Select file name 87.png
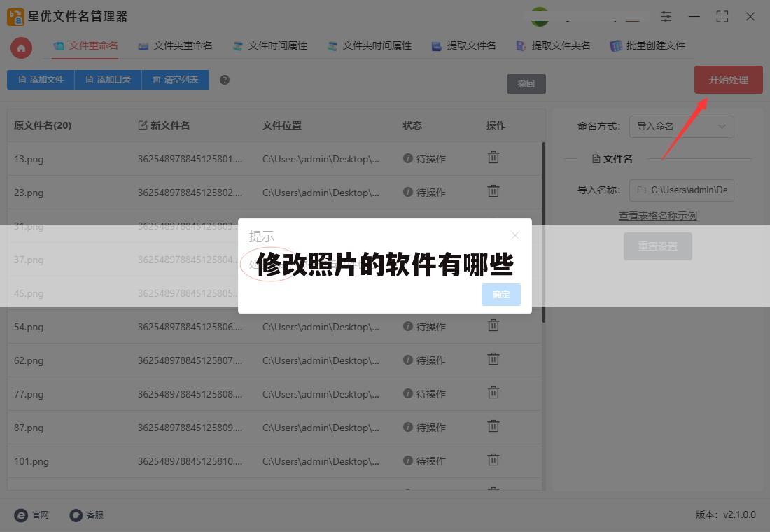The width and height of the screenshot is (770, 532). coord(29,428)
